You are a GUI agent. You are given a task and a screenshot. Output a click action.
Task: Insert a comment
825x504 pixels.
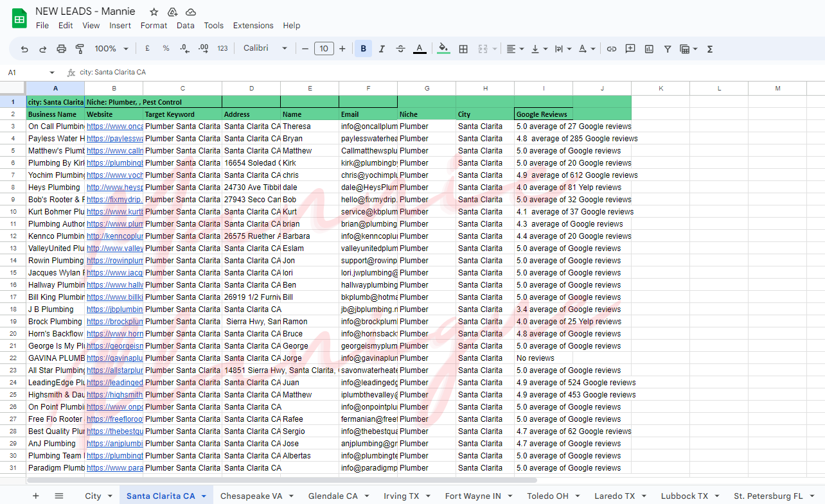coord(630,49)
